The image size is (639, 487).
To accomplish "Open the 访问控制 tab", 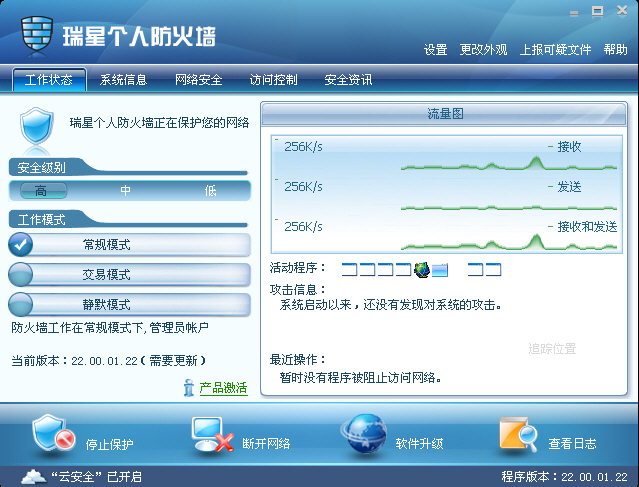I will (273, 79).
